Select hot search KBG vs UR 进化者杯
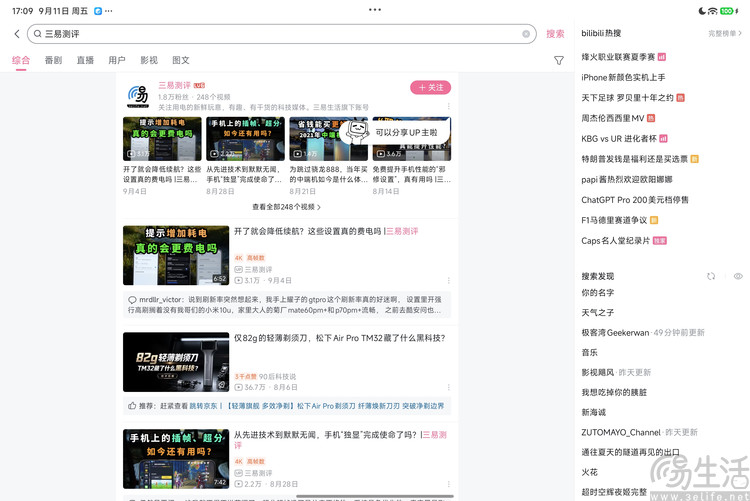The width and height of the screenshot is (750, 501). point(619,139)
